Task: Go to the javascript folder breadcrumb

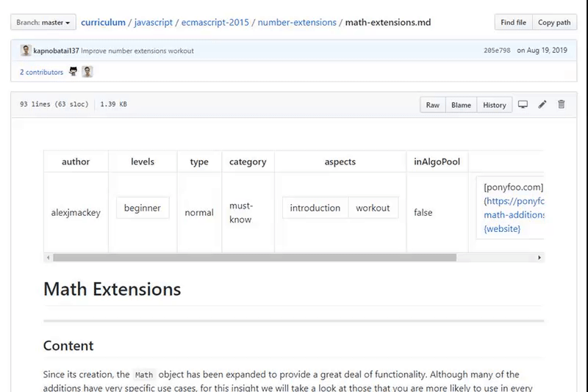Action: (154, 23)
